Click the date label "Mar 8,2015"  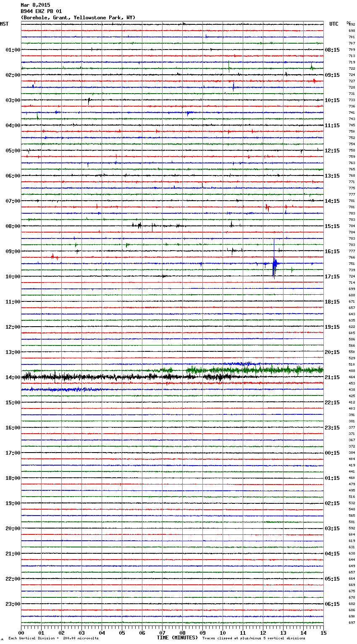[x=35, y=5]
